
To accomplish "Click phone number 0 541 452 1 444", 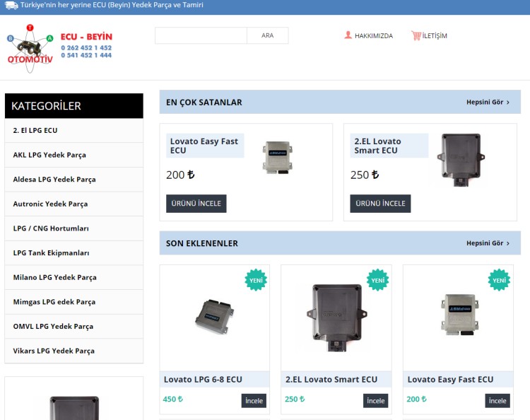I will coord(86,55).
